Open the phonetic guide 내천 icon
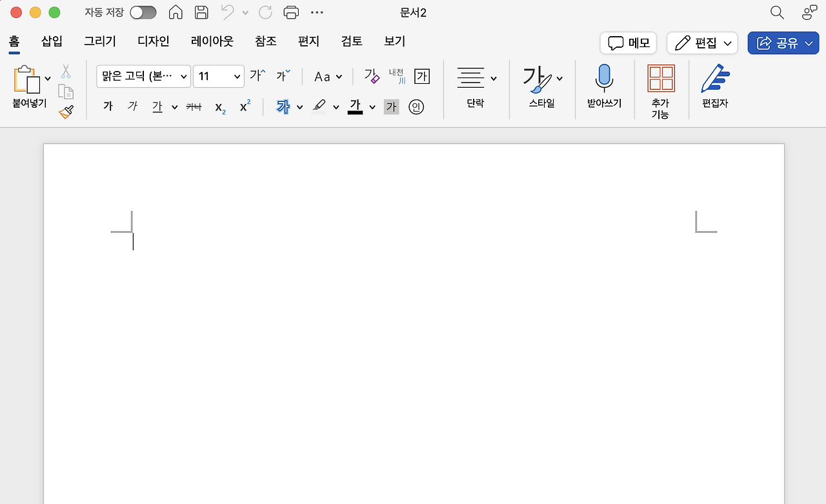Viewport: 826px width, 504px height. pos(397,76)
